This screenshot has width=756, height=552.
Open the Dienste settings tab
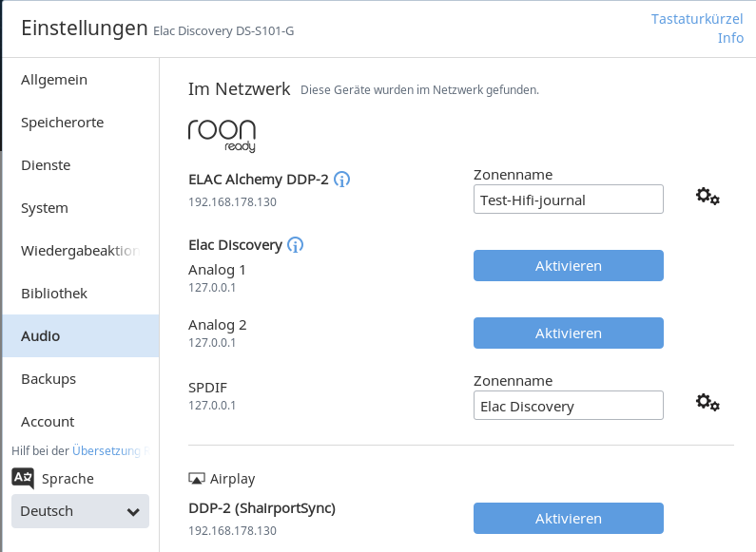pyautogui.click(x=81, y=165)
